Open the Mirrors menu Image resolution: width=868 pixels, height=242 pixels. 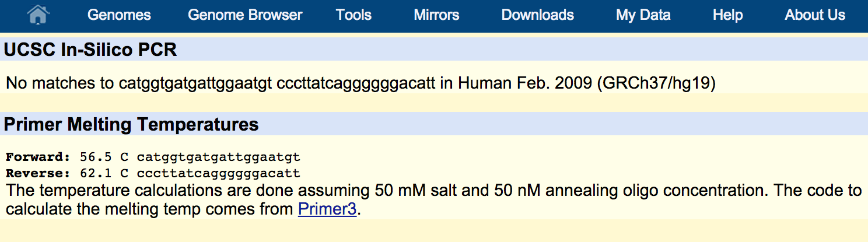click(x=436, y=15)
